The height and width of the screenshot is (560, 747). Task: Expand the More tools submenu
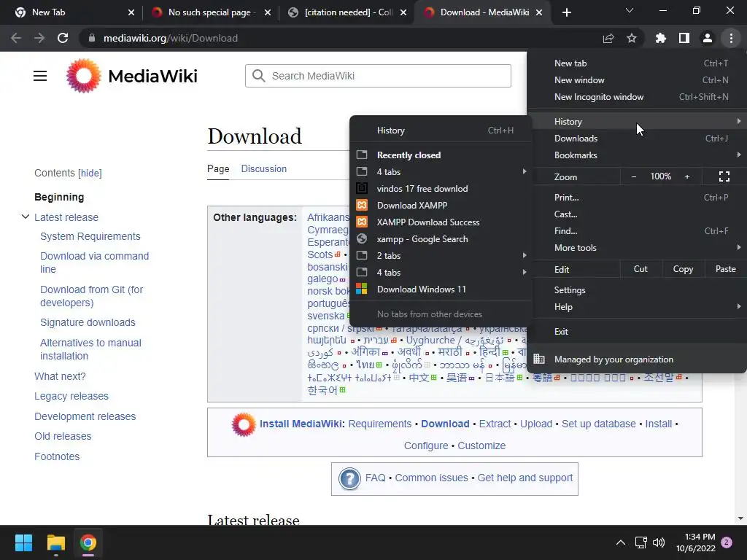[637, 248]
